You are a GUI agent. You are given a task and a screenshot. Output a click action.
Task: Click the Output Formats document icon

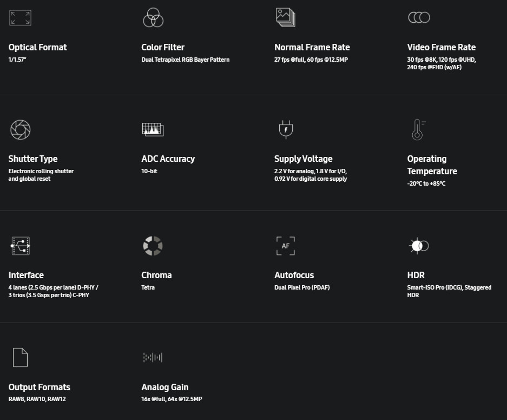(x=20, y=357)
